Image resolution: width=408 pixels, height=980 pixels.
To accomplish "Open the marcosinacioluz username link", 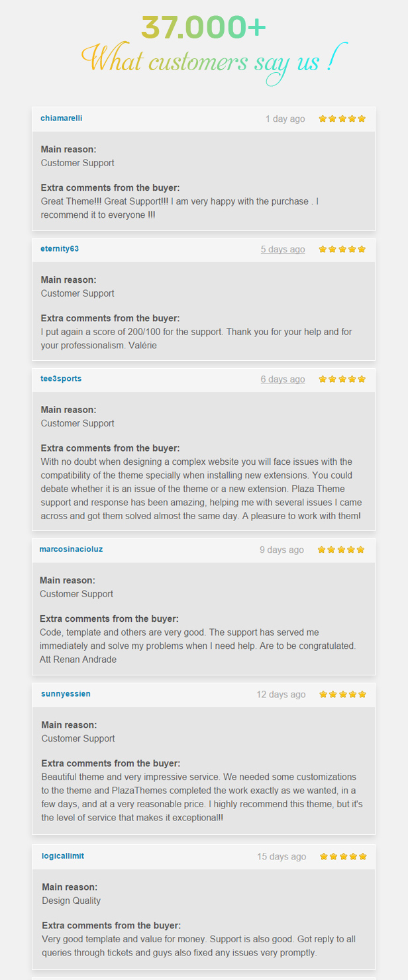I will coord(71,550).
